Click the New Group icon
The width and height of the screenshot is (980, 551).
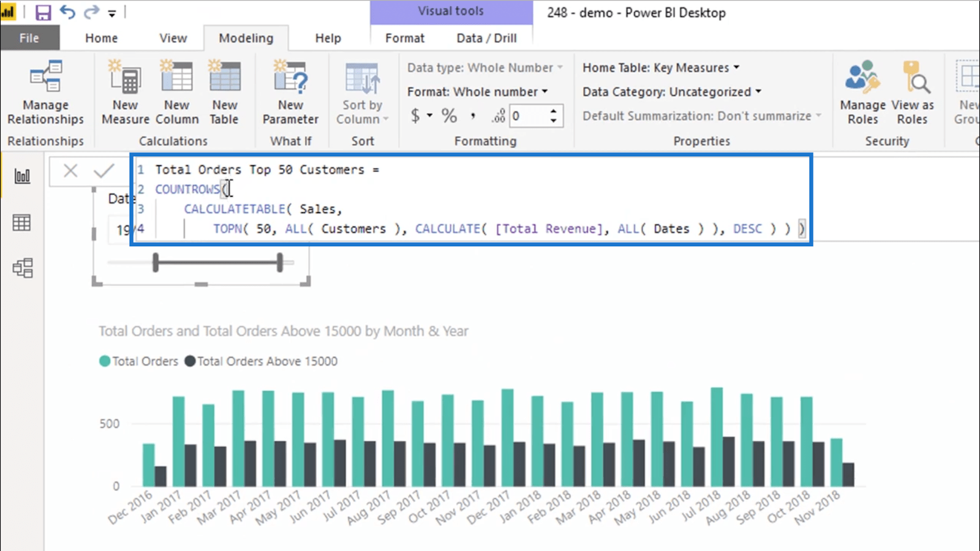(968, 92)
